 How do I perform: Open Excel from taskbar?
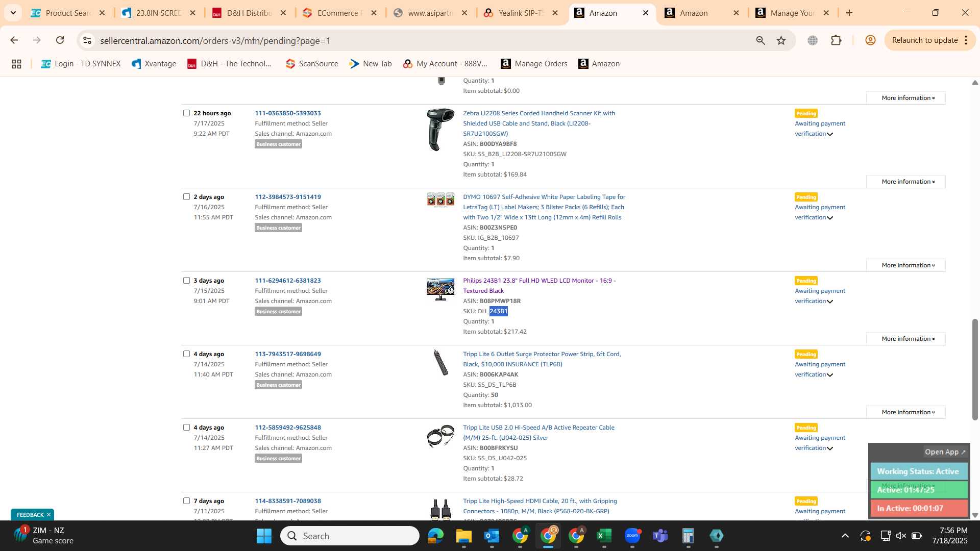(x=604, y=536)
